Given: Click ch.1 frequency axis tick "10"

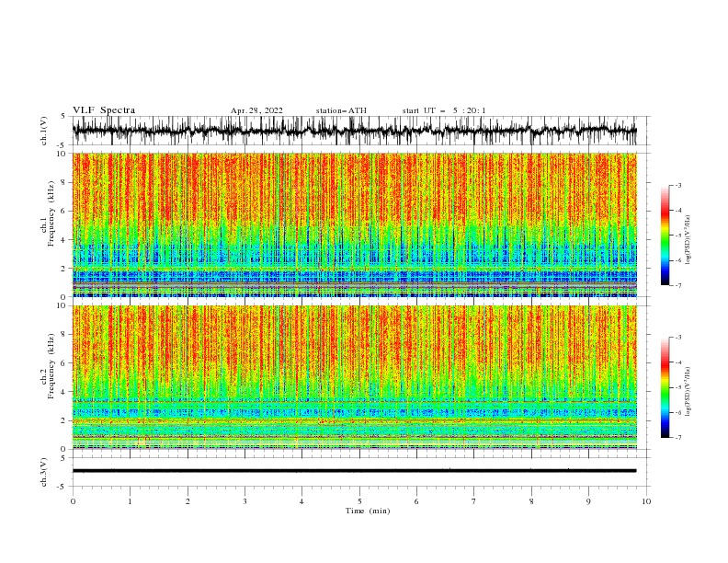Looking at the screenshot, I should (x=61, y=154).
